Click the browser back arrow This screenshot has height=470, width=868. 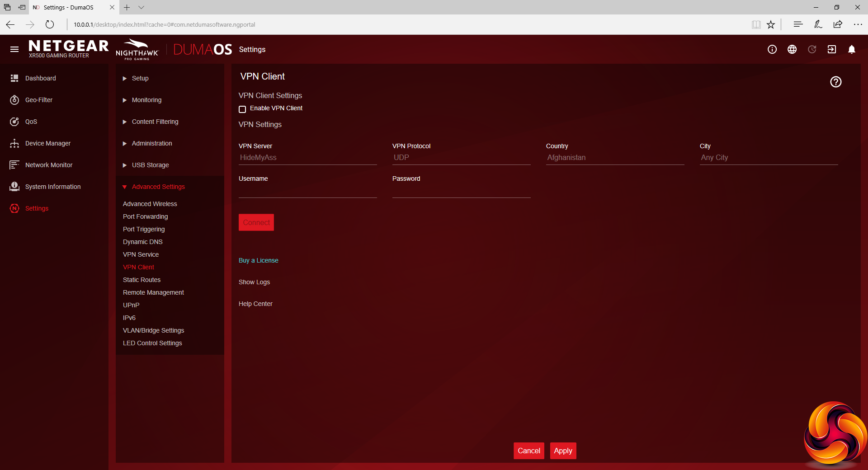(x=10, y=24)
